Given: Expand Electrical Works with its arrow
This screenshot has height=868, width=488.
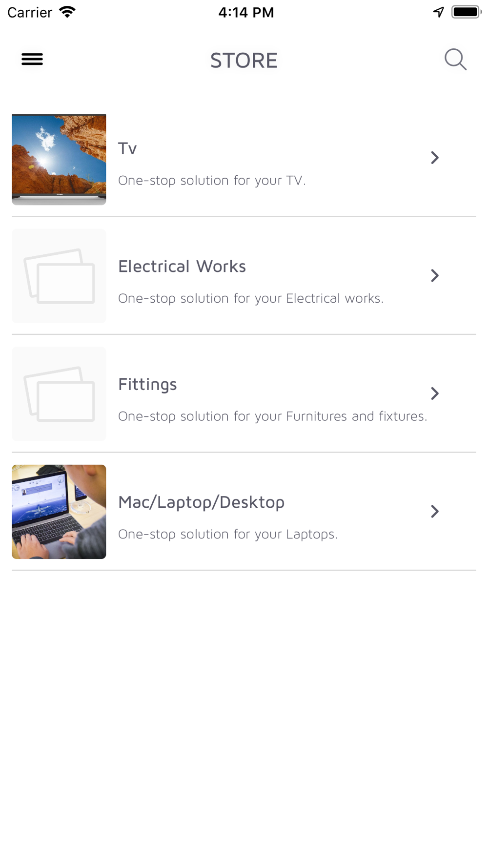Looking at the screenshot, I should (435, 276).
